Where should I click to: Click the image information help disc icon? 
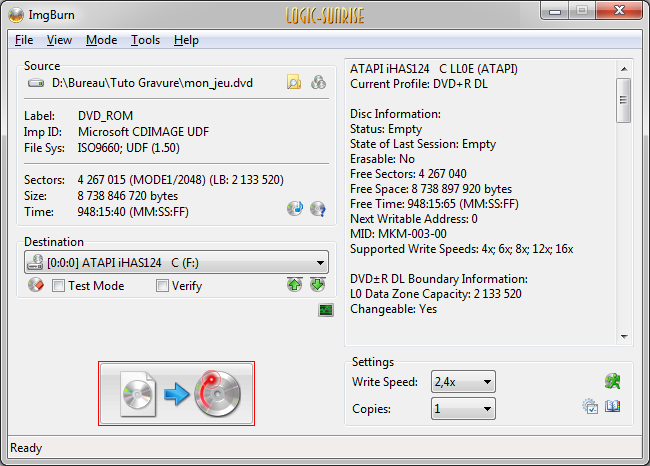tap(318, 209)
